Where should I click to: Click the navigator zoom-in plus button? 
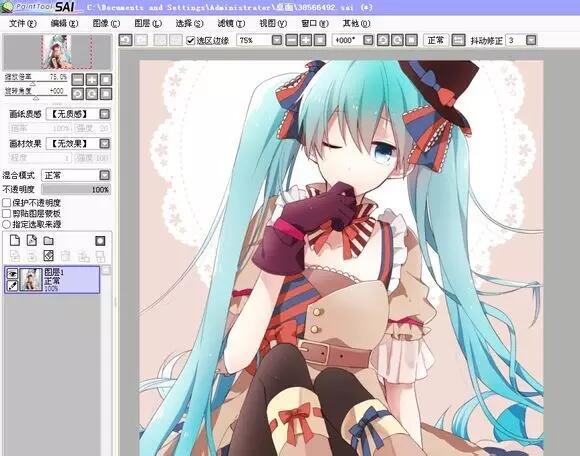(92, 80)
